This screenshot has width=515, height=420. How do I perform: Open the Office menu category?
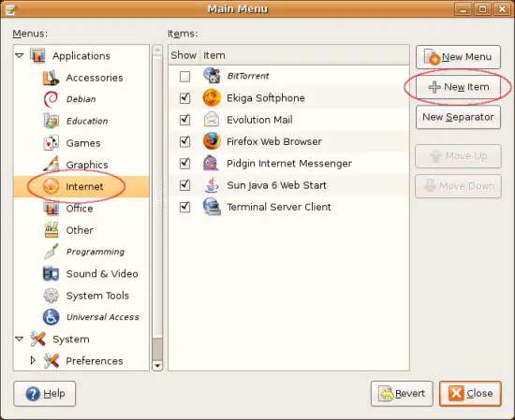(x=81, y=209)
